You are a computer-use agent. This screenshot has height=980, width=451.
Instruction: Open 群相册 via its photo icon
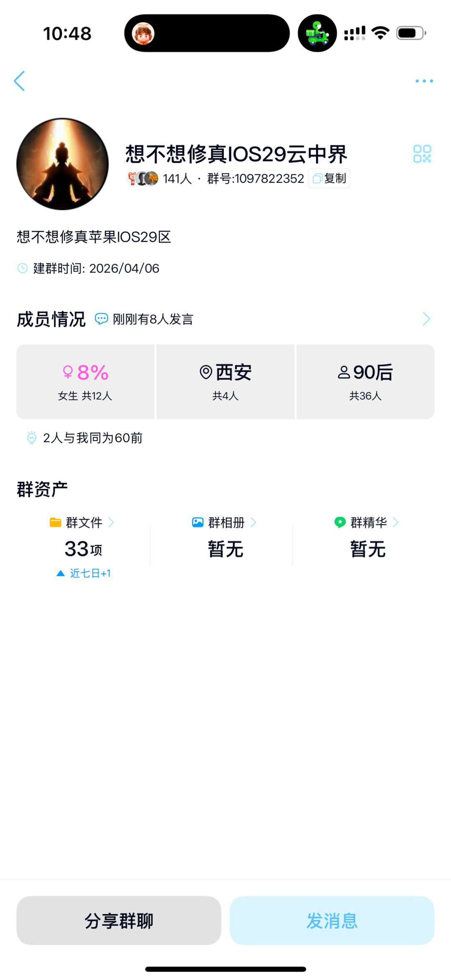pos(198,522)
